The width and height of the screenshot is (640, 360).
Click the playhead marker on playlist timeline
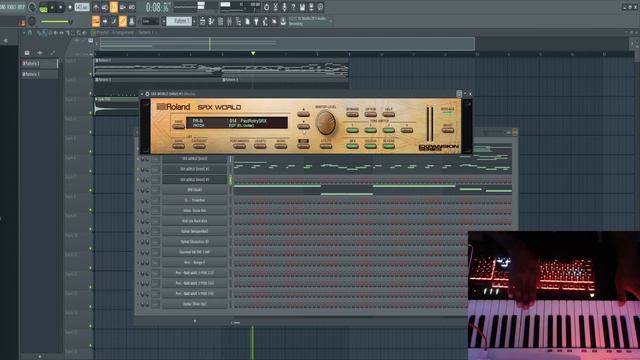click(253, 53)
